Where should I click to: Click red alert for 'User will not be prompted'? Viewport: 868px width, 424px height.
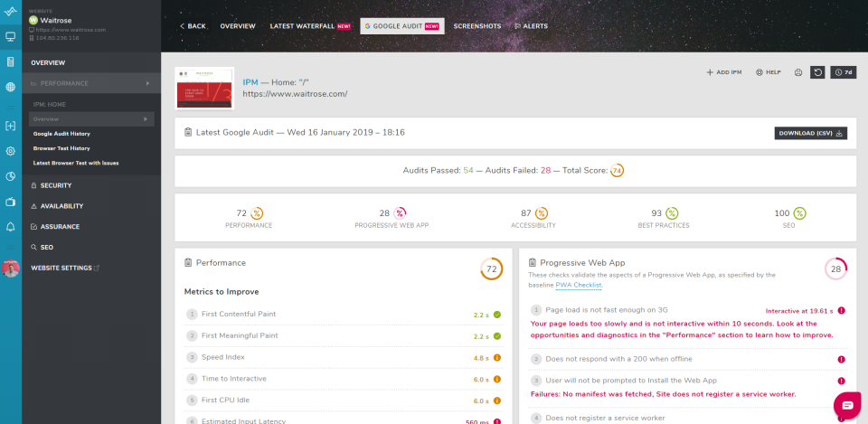[842, 381]
